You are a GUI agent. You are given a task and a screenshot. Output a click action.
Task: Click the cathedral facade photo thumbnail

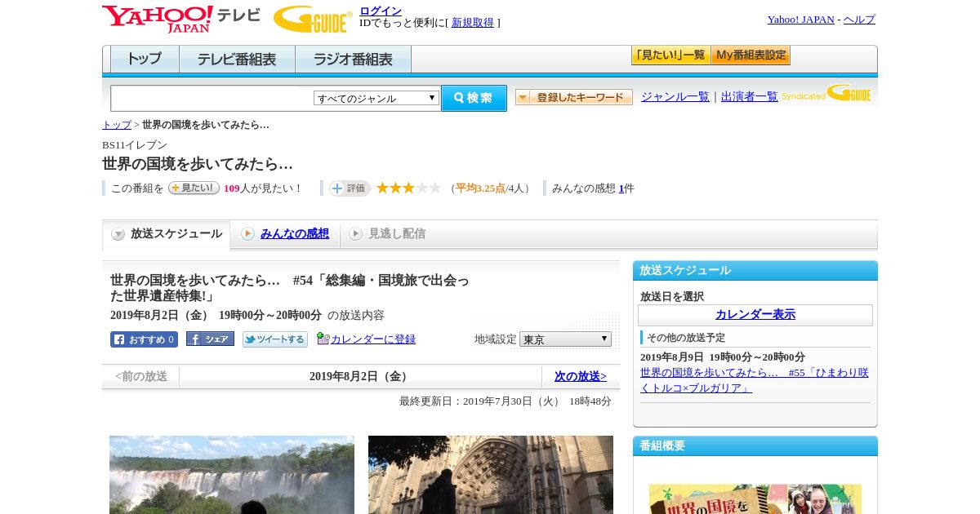tap(491, 475)
